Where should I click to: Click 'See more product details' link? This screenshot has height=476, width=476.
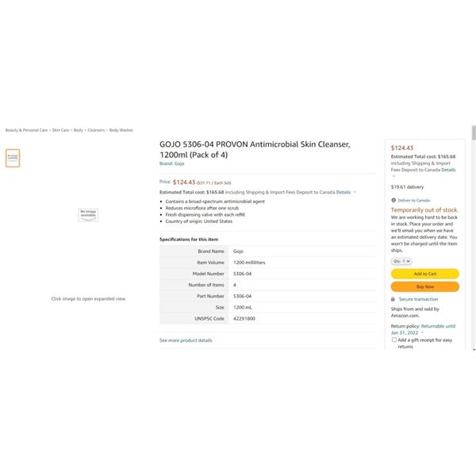pos(186,340)
